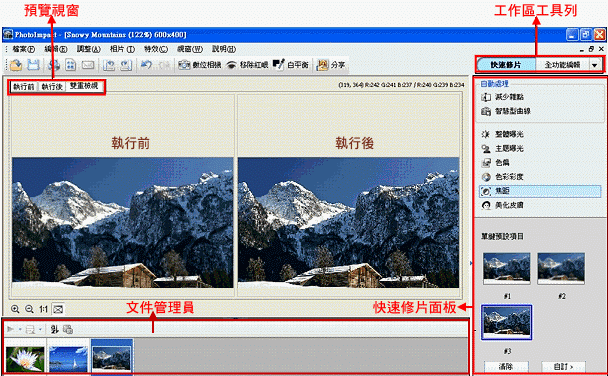Choose preset thumbnail #1
Image resolution: width=608 pixels, height=376 pixels.
(x=506, y=268)
